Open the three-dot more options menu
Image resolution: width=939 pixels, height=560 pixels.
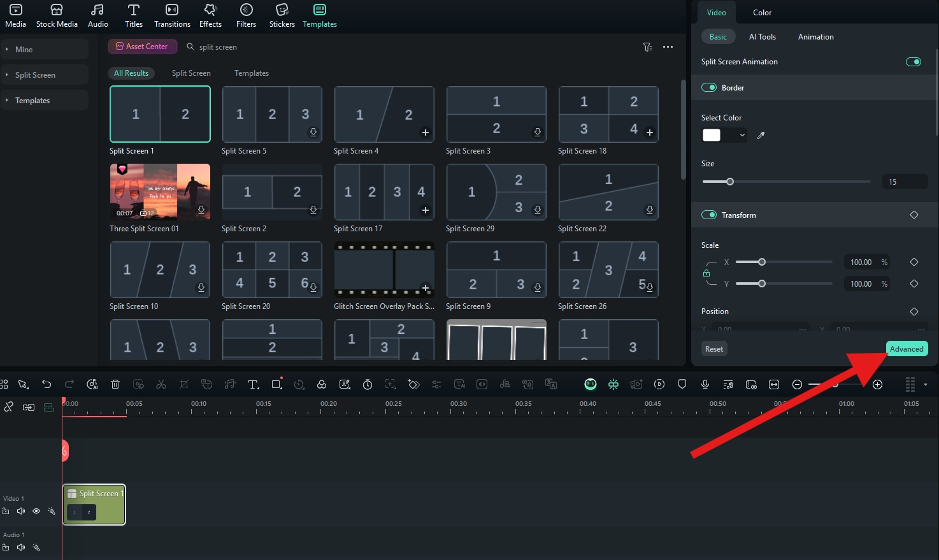pos(668,47)
